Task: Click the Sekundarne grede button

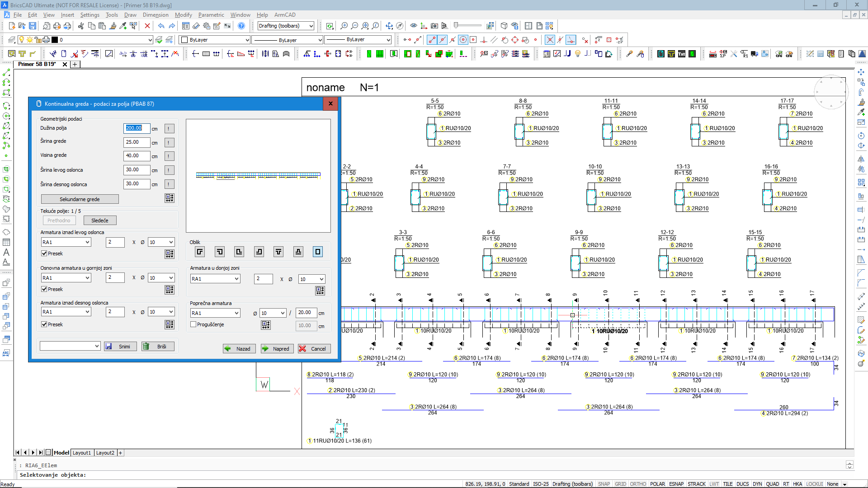Action: point(80,199)
